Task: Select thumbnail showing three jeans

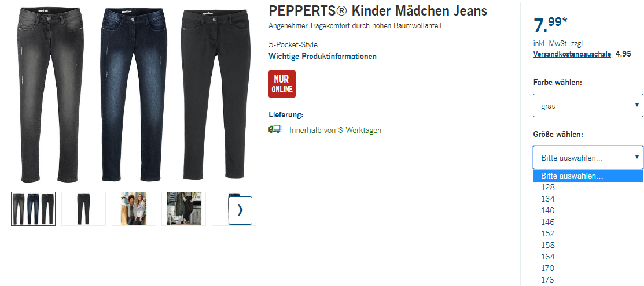Action: 33,209
